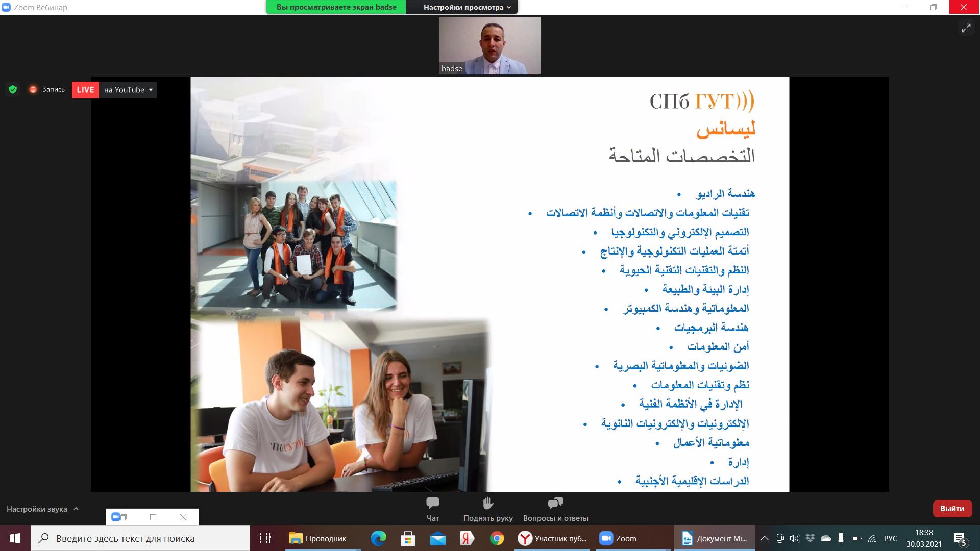Raise hand using the hand icon
Viewport: 980px width, 551px height.
click(488, 504)
